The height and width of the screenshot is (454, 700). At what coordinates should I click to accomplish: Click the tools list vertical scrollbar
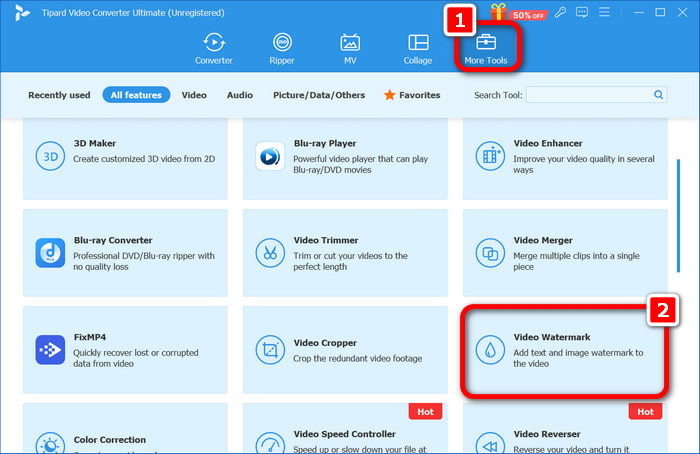coord(679,216)
